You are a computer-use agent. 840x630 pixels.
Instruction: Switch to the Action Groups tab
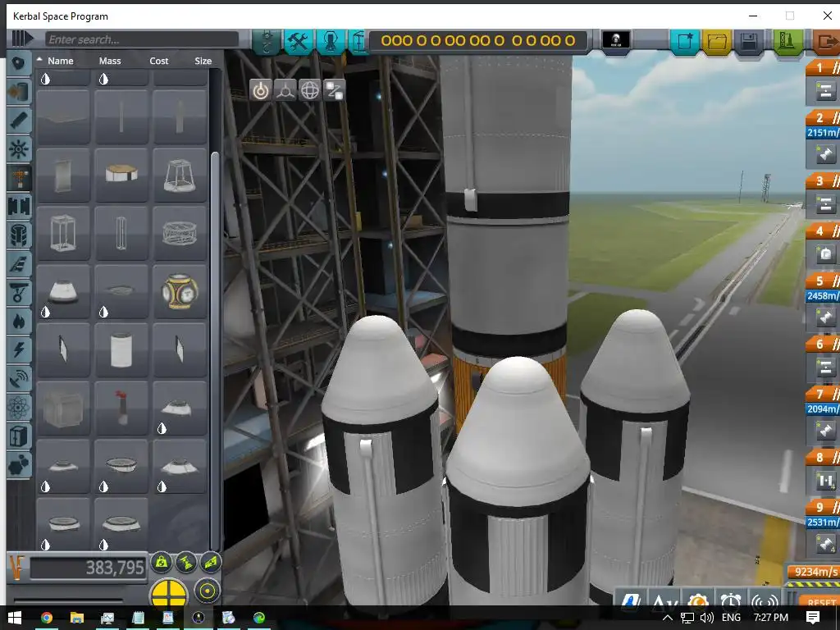(x=331, y=41)
